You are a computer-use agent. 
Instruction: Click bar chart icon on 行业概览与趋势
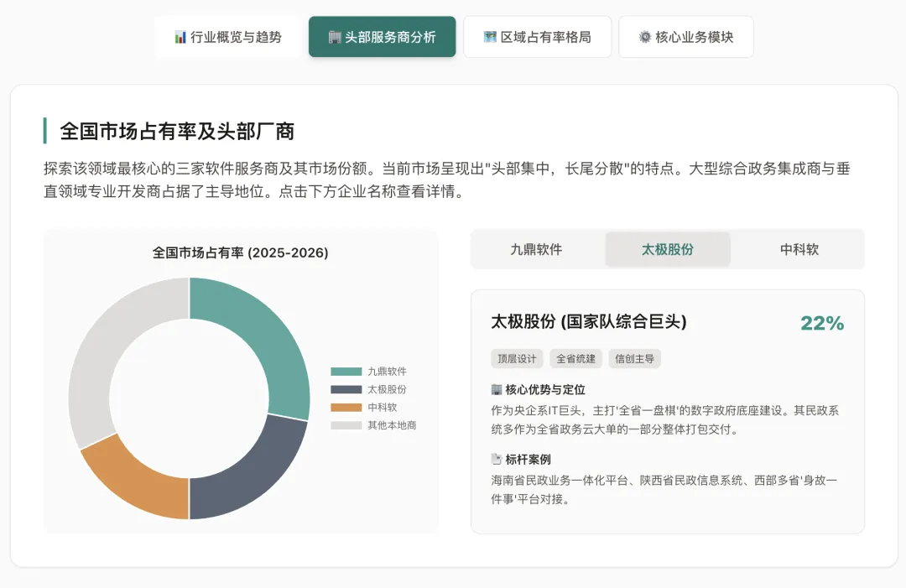tap(180, 37)
